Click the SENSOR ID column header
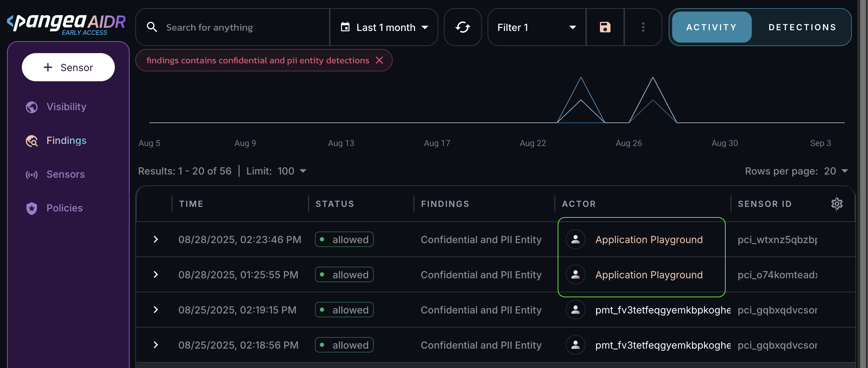This screenshot has height=368, width=868. pyautogui.click(x=765, y=204)
